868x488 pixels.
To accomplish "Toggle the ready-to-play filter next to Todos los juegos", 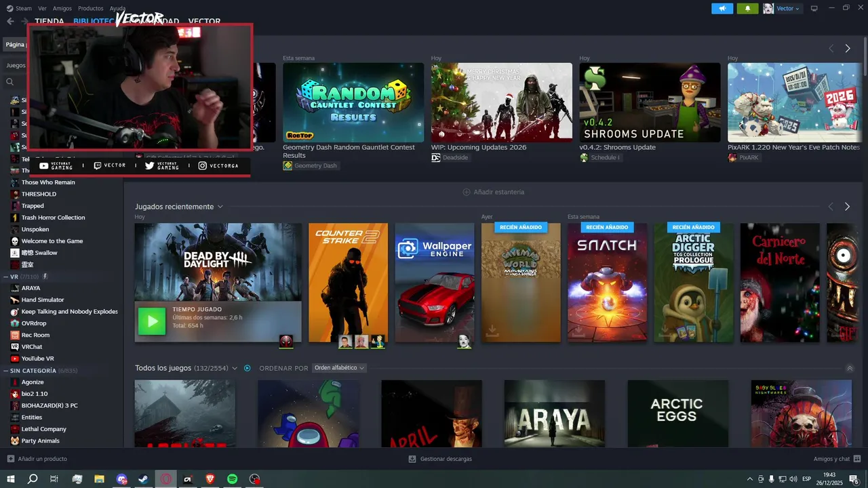I will [248, 368].
